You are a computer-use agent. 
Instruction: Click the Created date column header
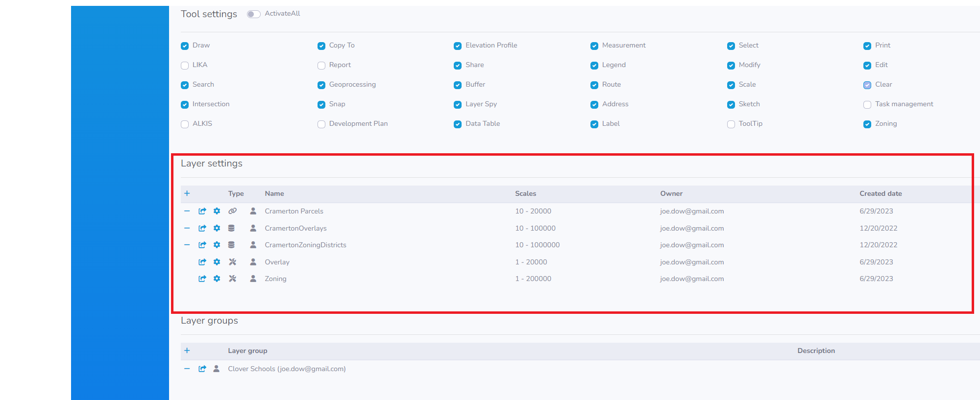[881, 193]
